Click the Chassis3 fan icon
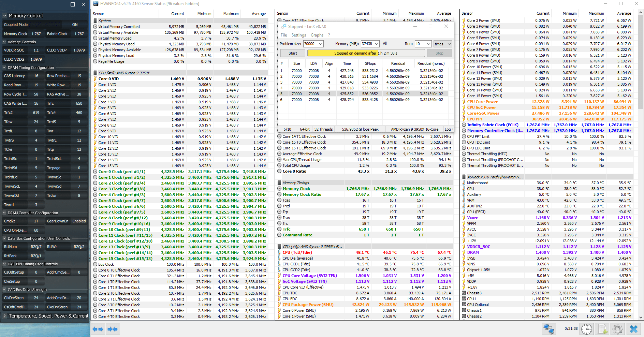Viewport: 644px width, 337px height. [x=464, y=293]
